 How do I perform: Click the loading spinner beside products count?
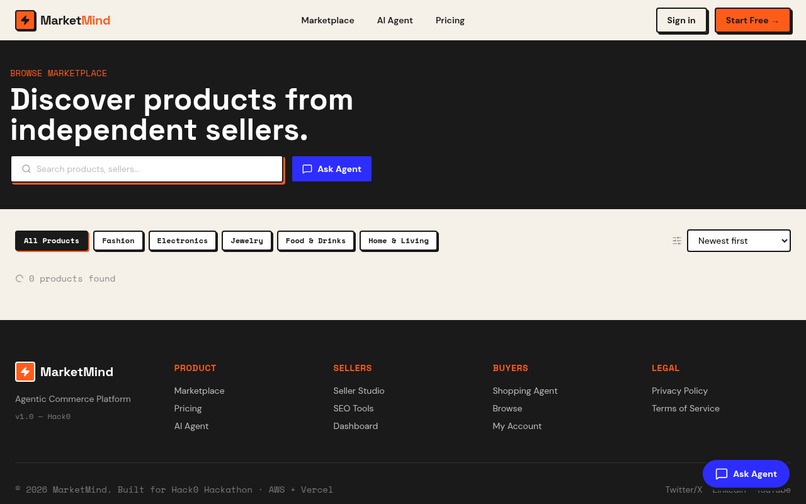(x=20, y=279)
